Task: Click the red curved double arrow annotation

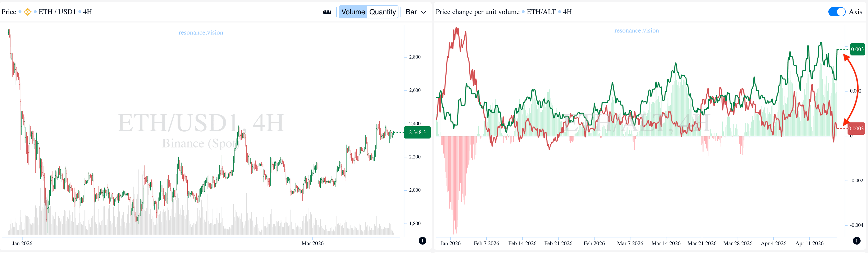Action: click(855, 89)
